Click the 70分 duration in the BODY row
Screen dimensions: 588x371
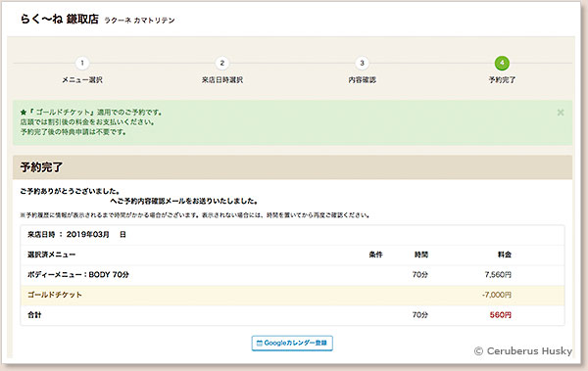click(420, 275)
